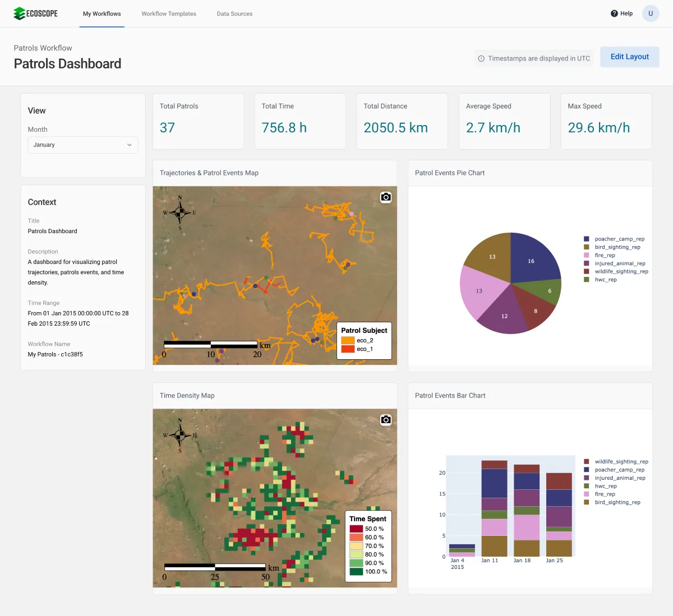Screen dimensions: 673x616
Task: Toggle hwc_rep in bar chart legend
Action: [x=600, y=486]
